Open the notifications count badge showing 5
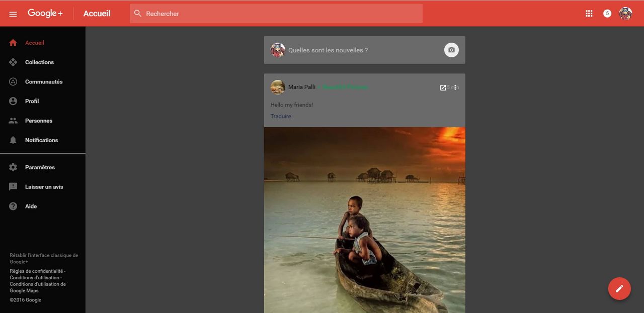The image size is (644, 313). [607, 14]
